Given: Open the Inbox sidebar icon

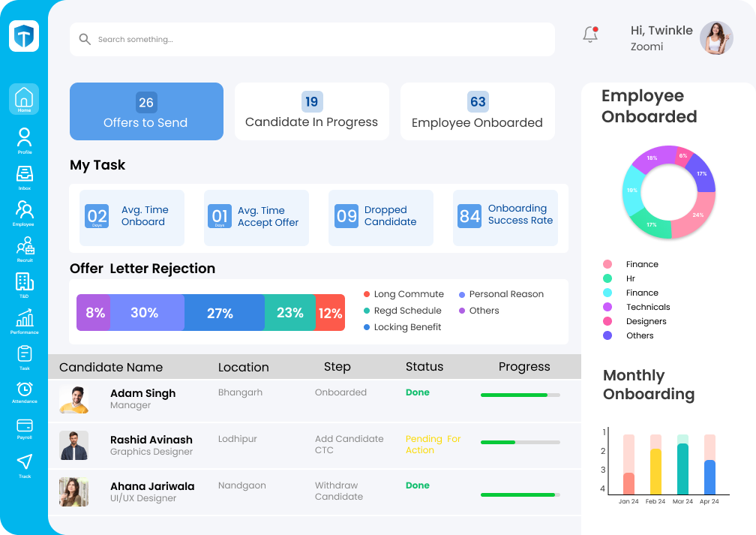Looking at the screenshot, I should click(24, 176).
